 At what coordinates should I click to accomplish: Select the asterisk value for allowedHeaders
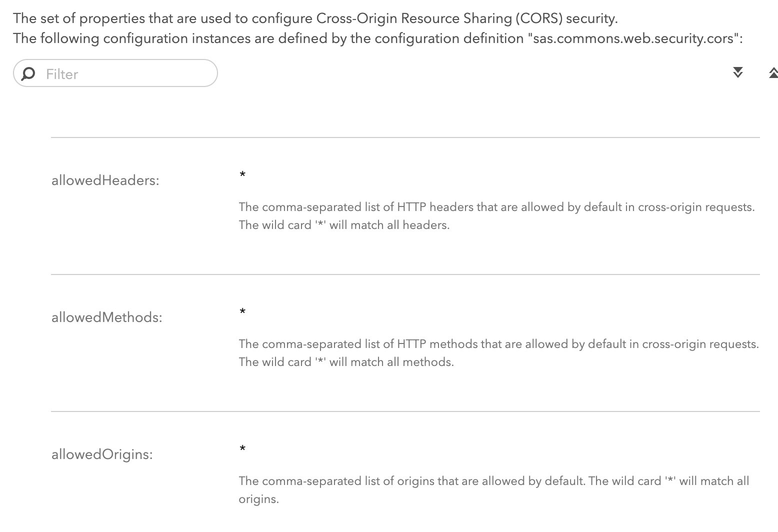pos(242,175)
